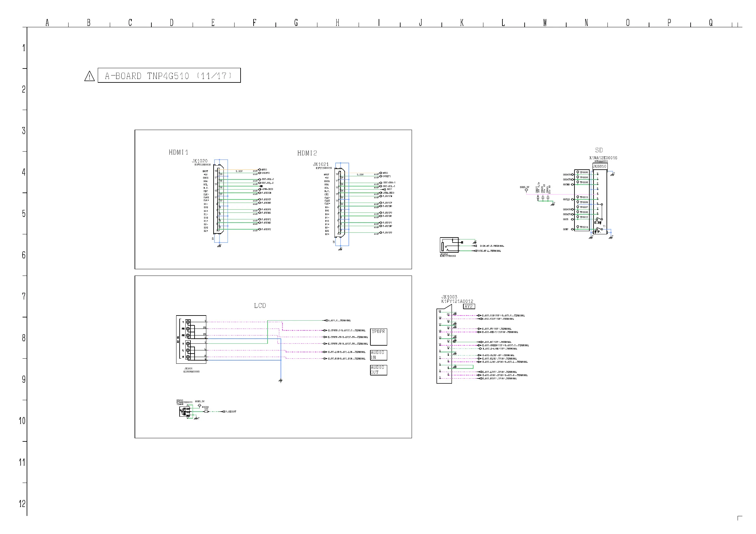Click the AV2 label box
Screen dimensions: 756x534
click(468, 306)
